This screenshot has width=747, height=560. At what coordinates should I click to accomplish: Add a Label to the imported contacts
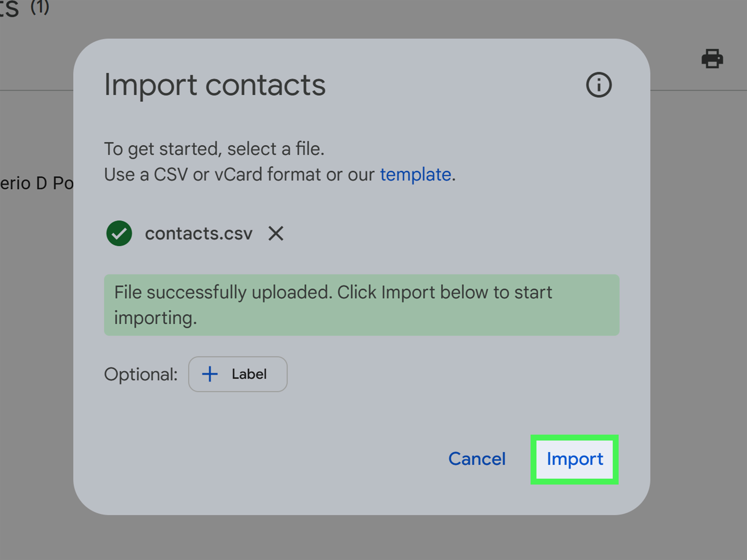(x=238, y=374)
